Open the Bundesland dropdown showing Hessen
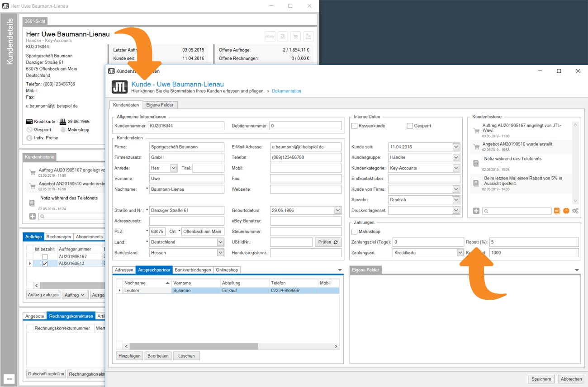The height and width of the screenshot is (387, 588). 220,253
